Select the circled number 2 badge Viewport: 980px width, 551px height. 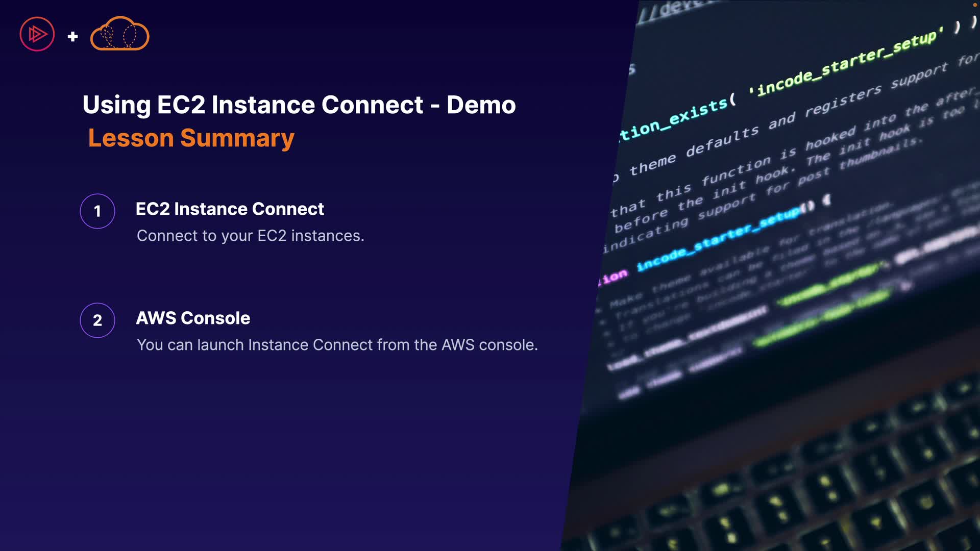[97, 320]
